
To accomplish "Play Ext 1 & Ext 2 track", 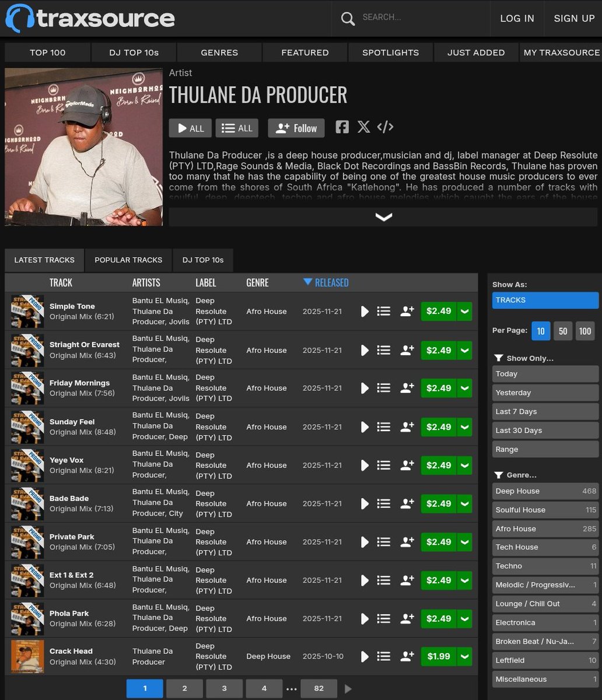I will [x=365, y=580].
